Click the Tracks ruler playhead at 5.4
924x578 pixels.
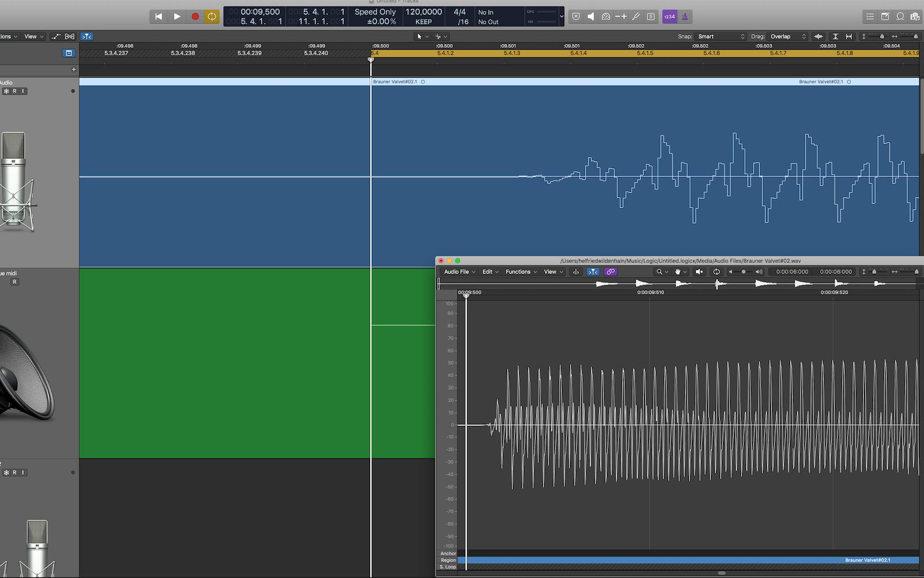click(x=371, y=59)
